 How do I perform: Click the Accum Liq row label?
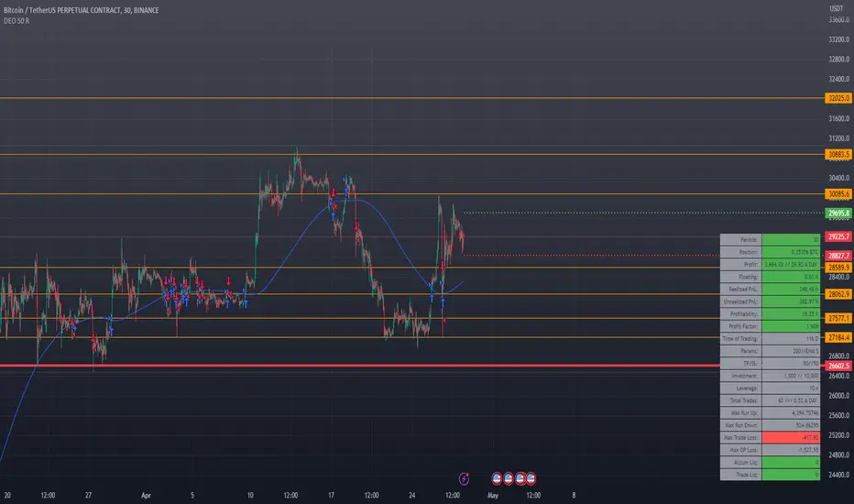point(740,462)
